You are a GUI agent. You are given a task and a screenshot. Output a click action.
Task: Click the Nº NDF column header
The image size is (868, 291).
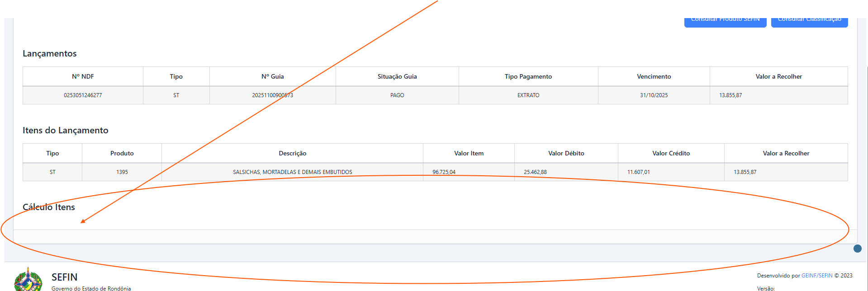click(83, 76)
